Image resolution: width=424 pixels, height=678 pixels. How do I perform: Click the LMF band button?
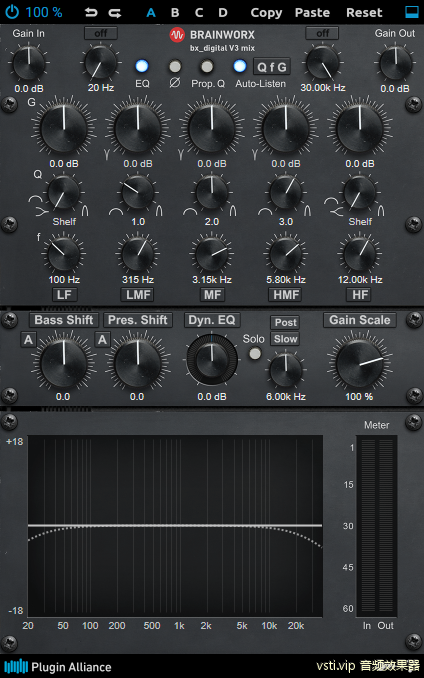(138, 295)
